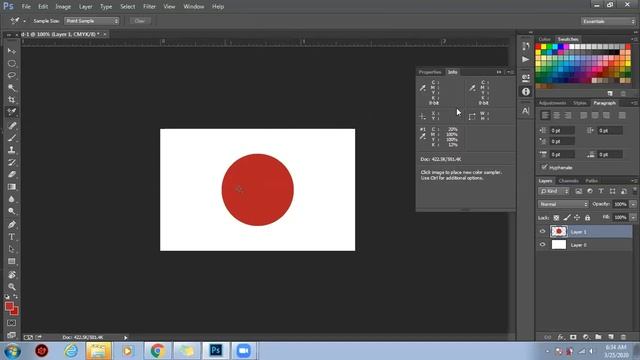
Task: Align paragraph text left
Action: [545, 116]
